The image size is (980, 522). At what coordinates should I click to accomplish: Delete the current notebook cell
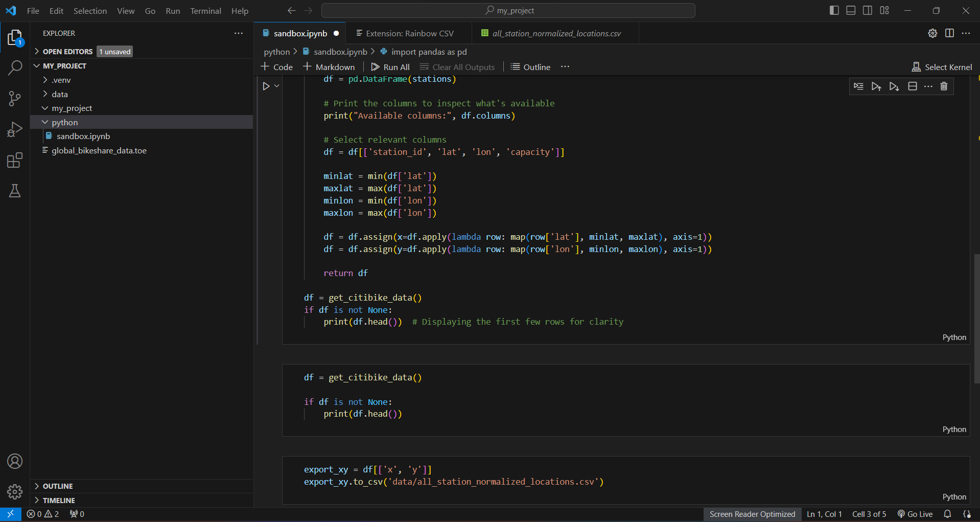pyautogui.click(x=944, y=86)
